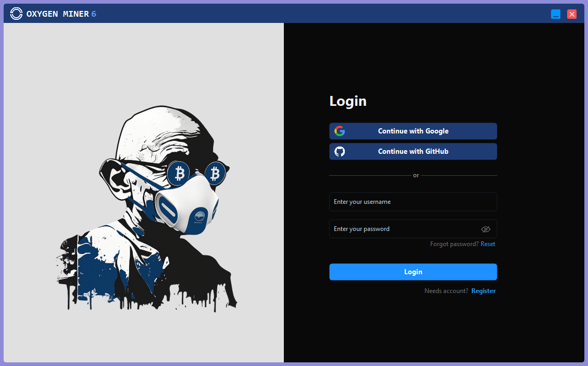Click the 'OXYGEN MINER 6' title text
Image resolution: width=588 pixels, height=366 pixels.
61,14
